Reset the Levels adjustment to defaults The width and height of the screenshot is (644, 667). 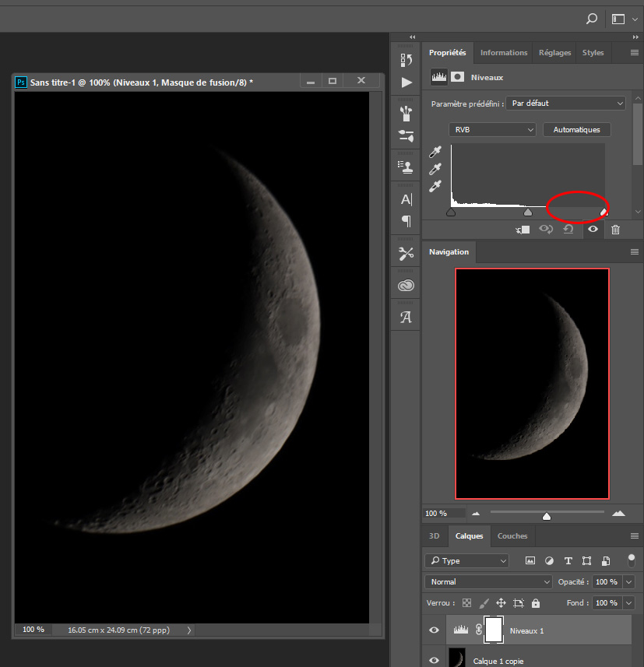tap(568, 230)
